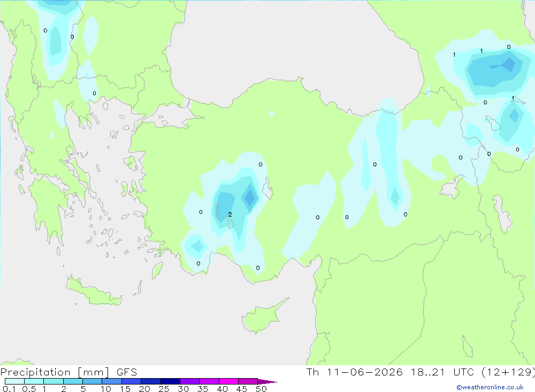Click the '(12+129)' forecast hour text

pos(508,372)
